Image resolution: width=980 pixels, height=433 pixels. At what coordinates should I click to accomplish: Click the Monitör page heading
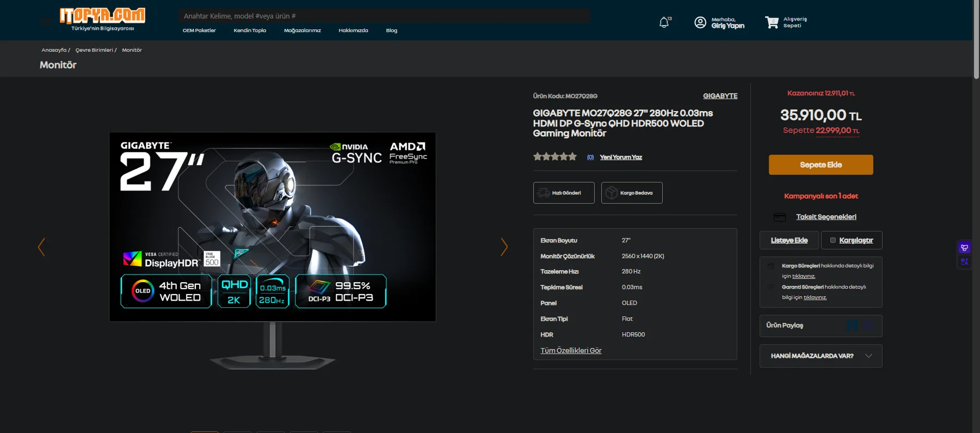point(58,65)
